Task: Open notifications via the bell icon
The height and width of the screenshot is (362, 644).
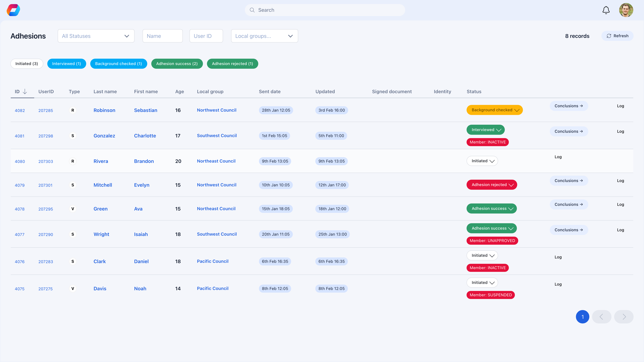Action: [606, 10]
